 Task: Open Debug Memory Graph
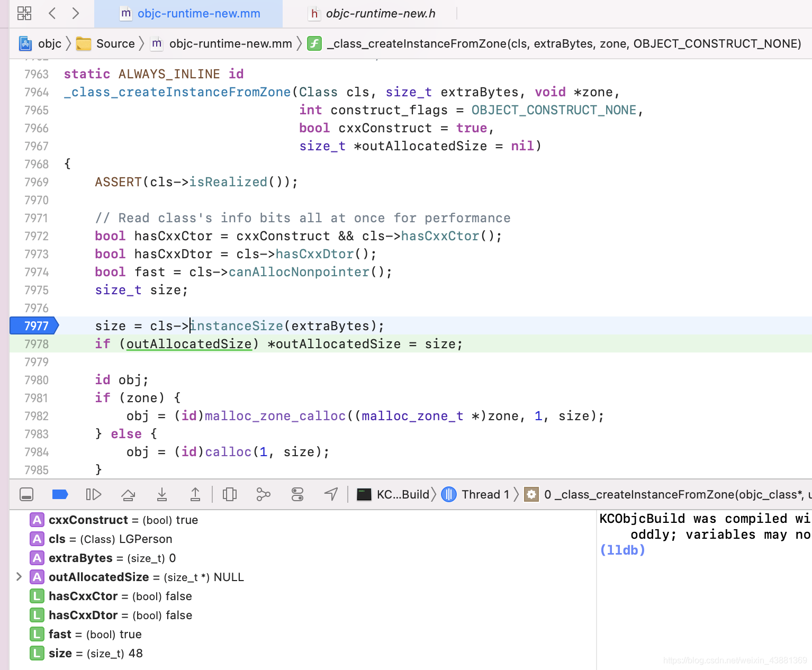pyautogui.click(x=263, y=494)
